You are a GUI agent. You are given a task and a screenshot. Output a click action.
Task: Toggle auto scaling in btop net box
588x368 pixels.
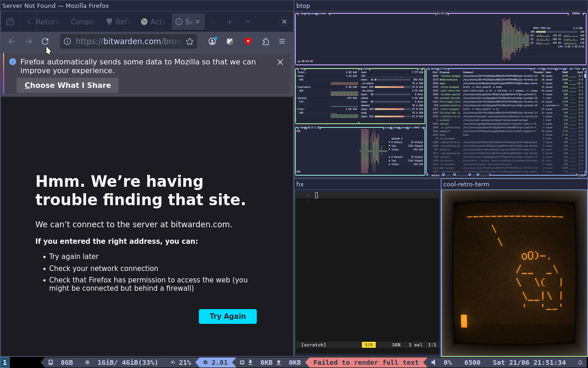396,127
